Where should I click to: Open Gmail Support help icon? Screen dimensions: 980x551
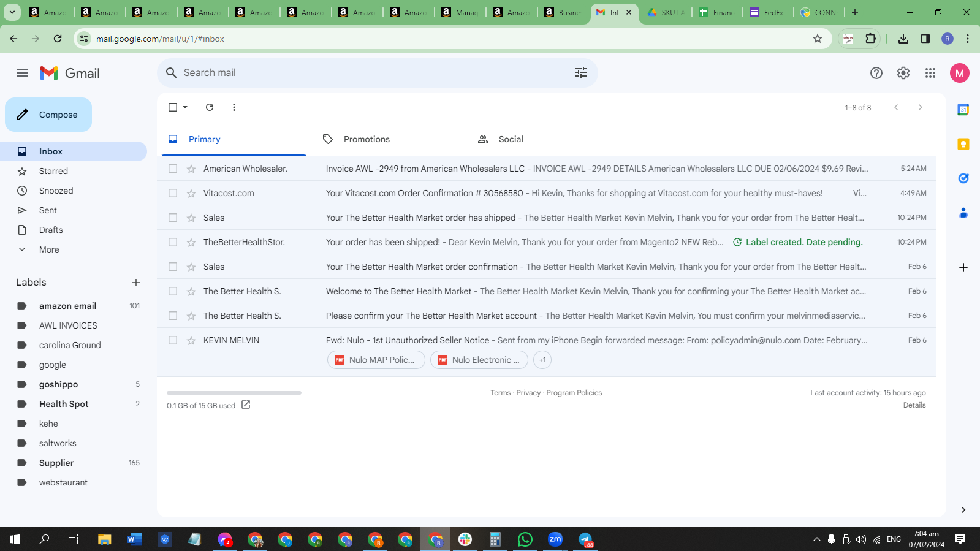click(x=876, y=73)
